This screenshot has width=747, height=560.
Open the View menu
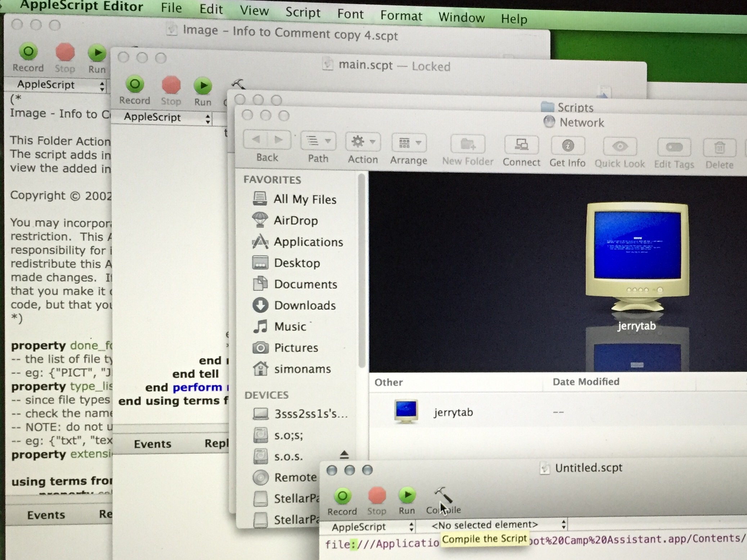(255, 11)
